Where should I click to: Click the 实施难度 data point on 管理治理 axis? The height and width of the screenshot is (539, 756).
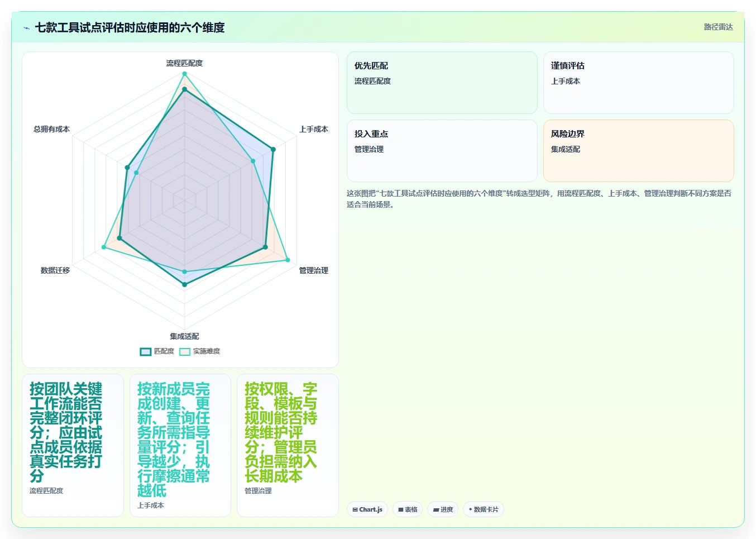[288, 260]
